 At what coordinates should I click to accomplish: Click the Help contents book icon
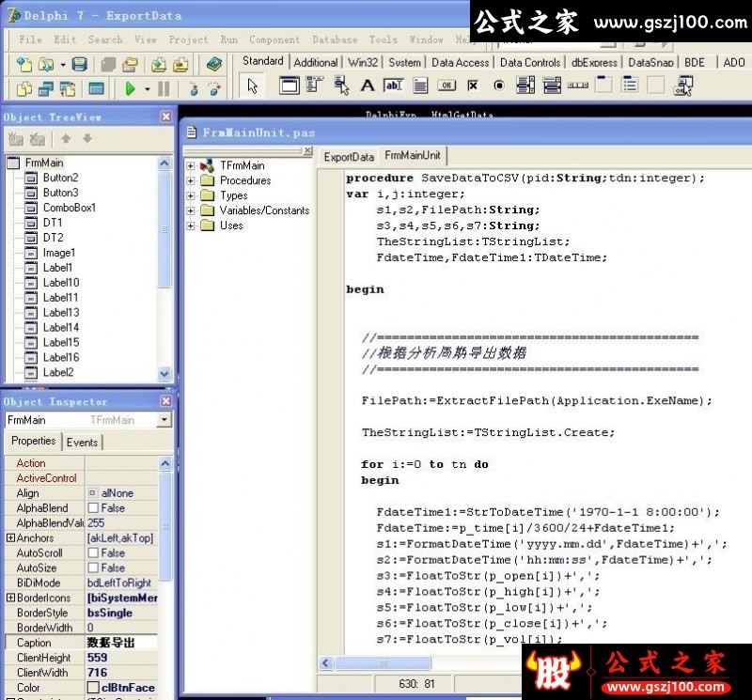214,64
